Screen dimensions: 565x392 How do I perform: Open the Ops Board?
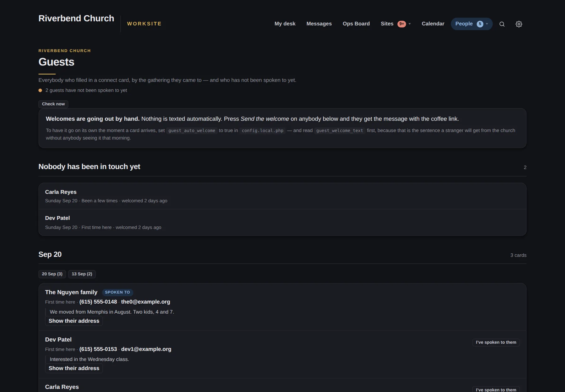point(356,24)
